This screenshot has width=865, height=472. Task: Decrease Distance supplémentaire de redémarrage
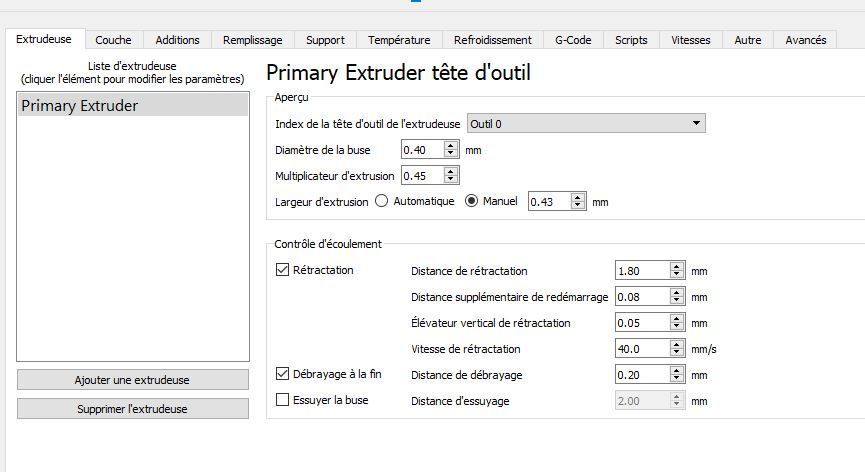677,301
